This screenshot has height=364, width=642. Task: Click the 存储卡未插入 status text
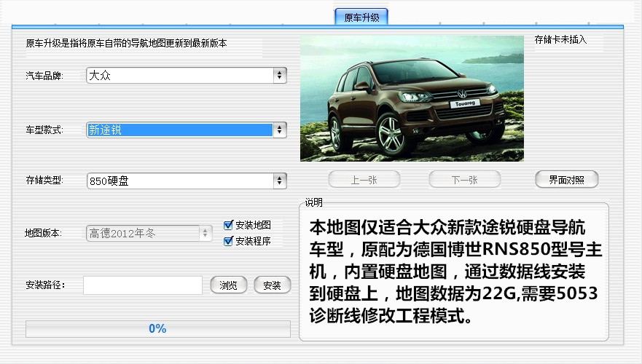(x=560, y=39)
